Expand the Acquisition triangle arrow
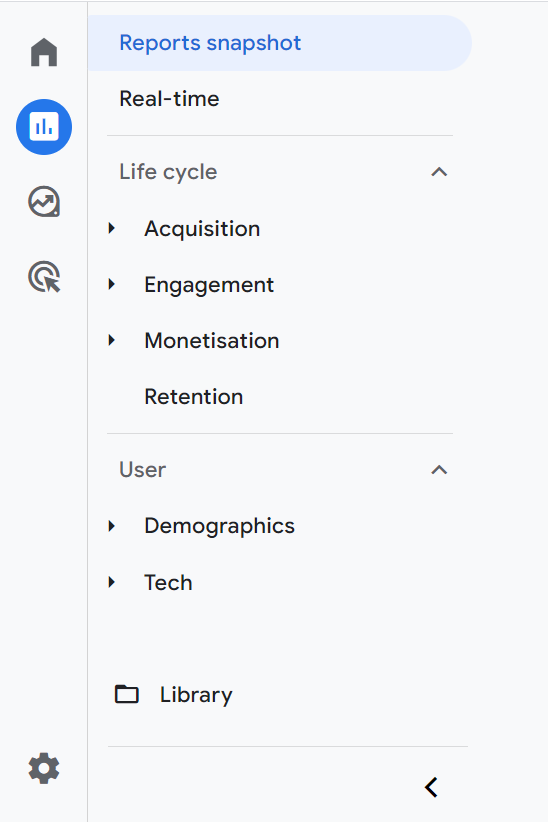 (x=111, y=228)
